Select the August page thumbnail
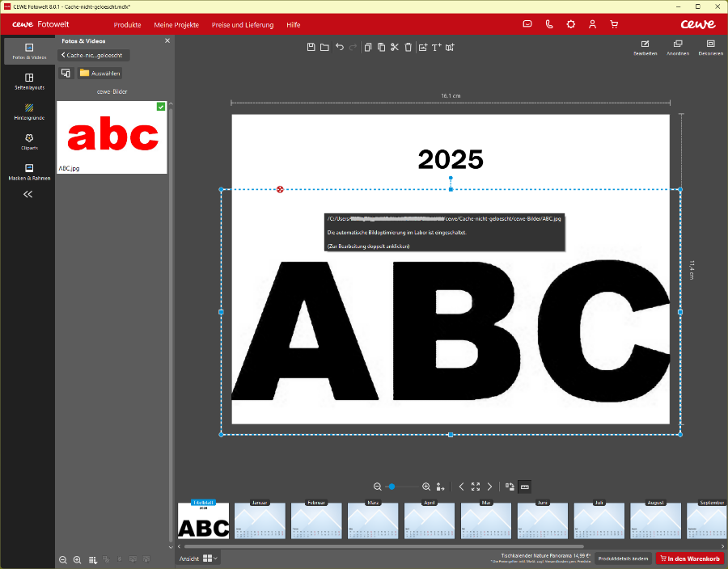The image size is (728, 569). click(x=655, y=521)
